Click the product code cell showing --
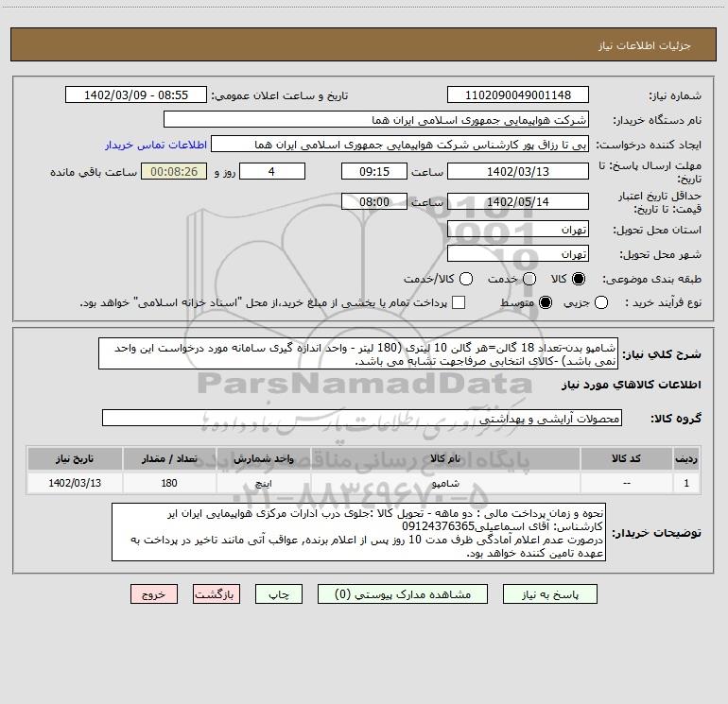 coord(626,483)
